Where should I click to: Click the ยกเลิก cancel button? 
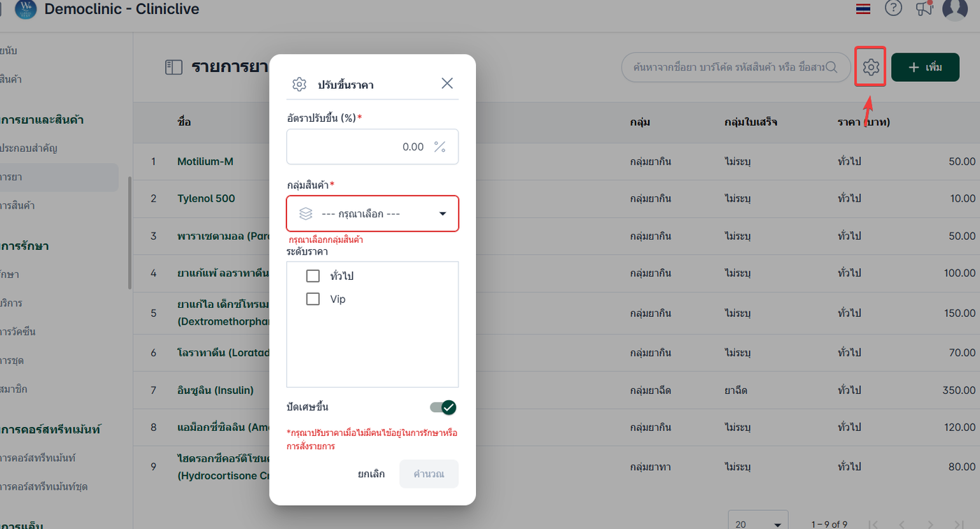pyautogui.click(x=371, y=474)
